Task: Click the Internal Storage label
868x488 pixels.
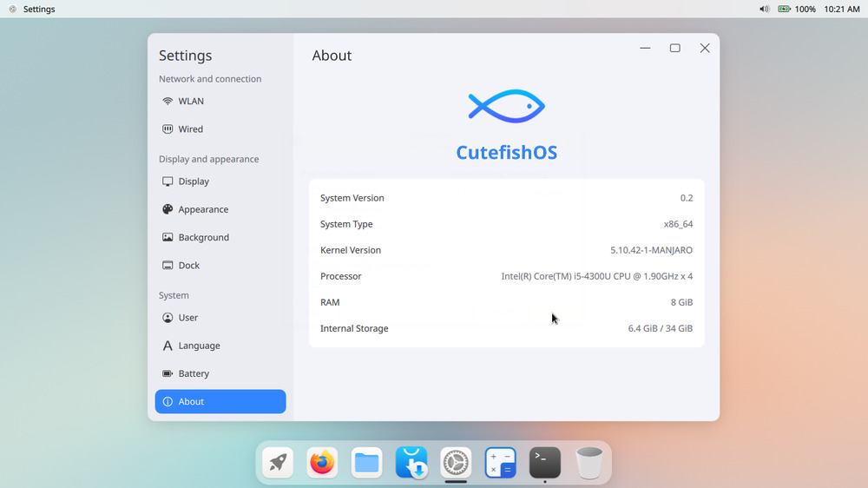Action: coord(354,328)
